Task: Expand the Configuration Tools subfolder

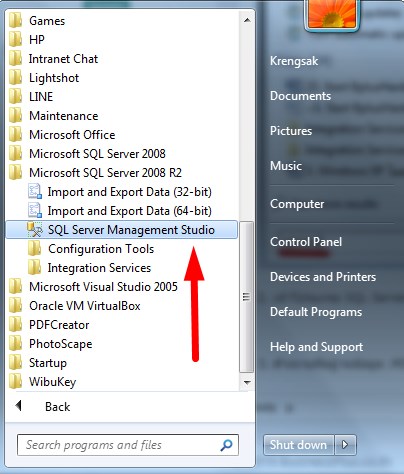Action: point(101,249)
